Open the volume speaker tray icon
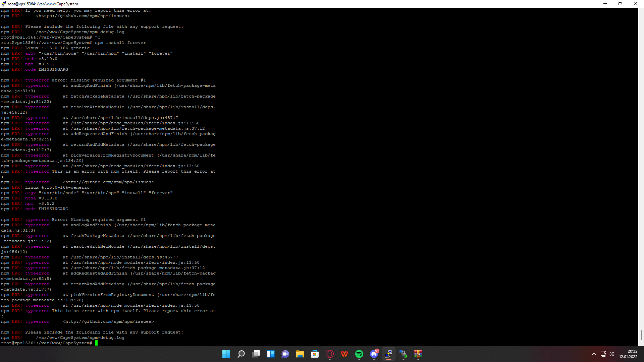 [611, 354]
